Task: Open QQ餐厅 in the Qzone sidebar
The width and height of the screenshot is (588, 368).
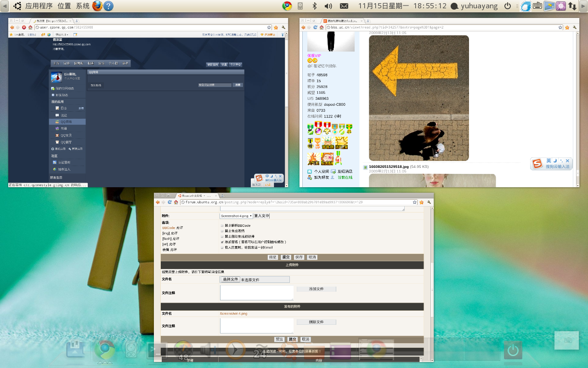Action: tap(66, 142)
